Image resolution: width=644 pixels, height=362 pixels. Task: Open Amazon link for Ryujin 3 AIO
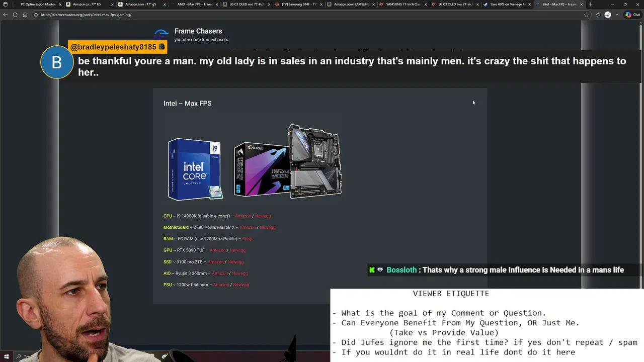coord(220,274)
